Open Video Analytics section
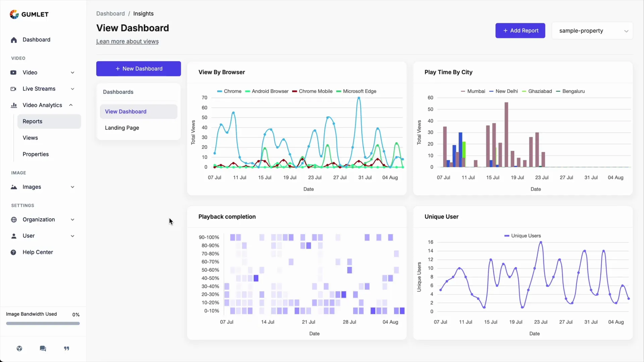 coord(42,105)
